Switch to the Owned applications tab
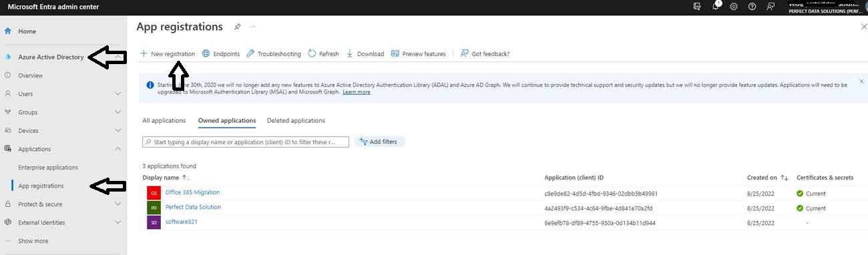Image resolution: width=868 pixels, height=255 pixels. pos(227,121)
